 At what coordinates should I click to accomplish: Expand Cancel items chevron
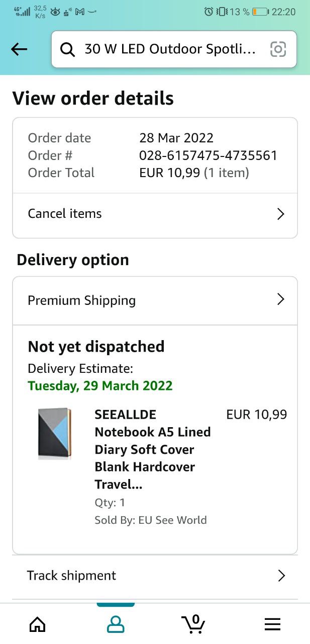tap(281, 214)
